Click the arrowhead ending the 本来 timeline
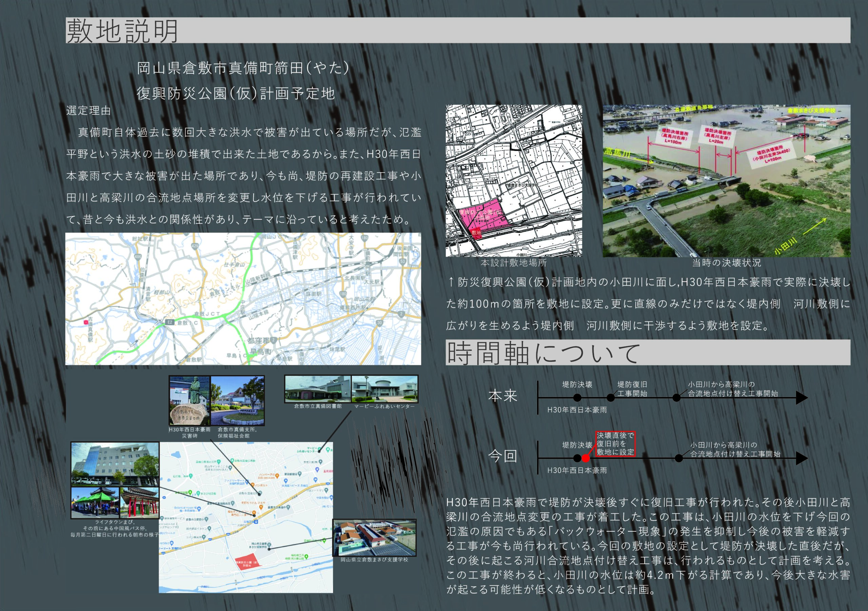The width and height of the screenshot is (868, 611). pos(802,398)
